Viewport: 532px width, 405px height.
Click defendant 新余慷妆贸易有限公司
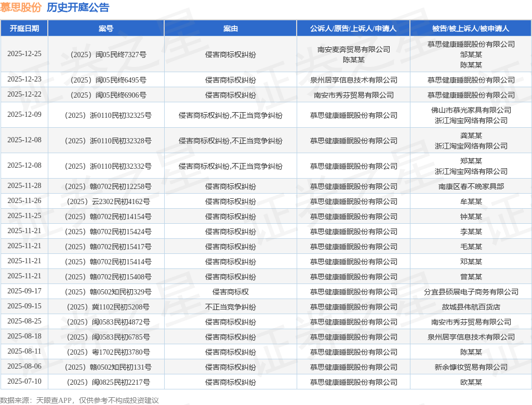tap(471, 367)
